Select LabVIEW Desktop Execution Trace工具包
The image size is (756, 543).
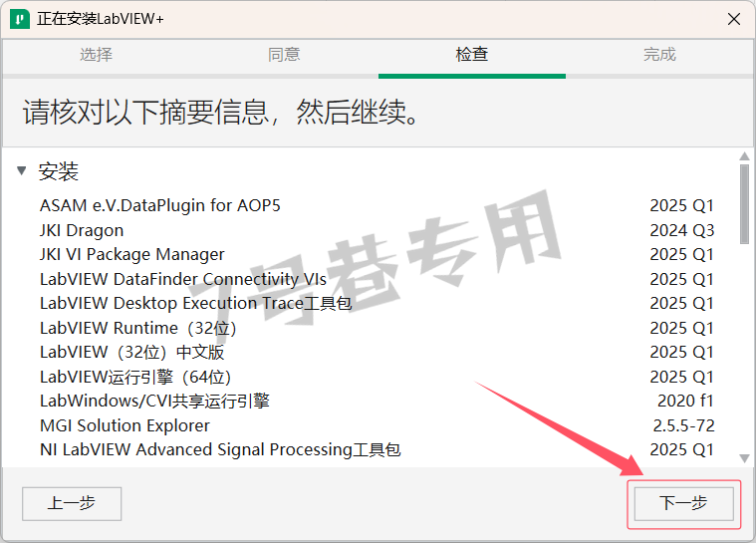click(377, 303)
